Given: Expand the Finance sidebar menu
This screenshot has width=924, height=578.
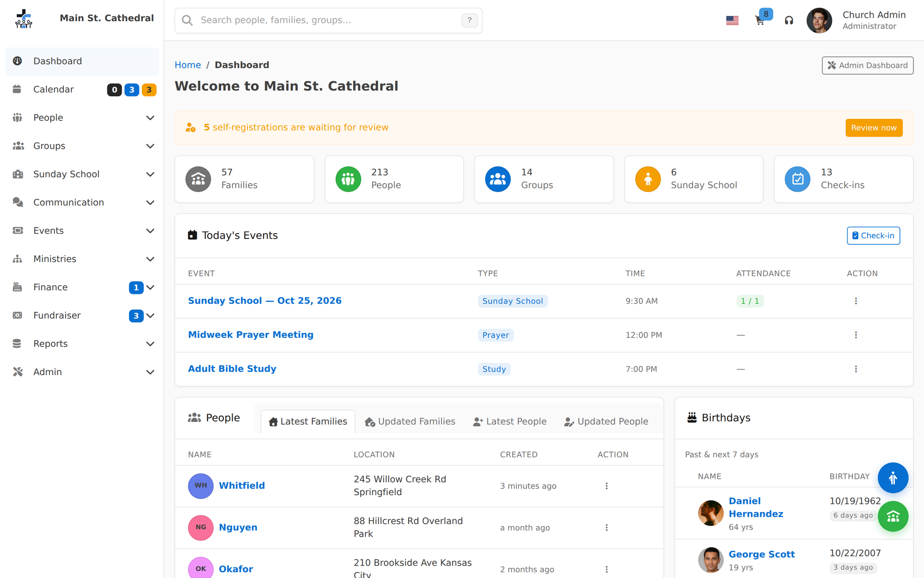Looking at the screenshot, I should pyautogui.click(x=82, y=288).
